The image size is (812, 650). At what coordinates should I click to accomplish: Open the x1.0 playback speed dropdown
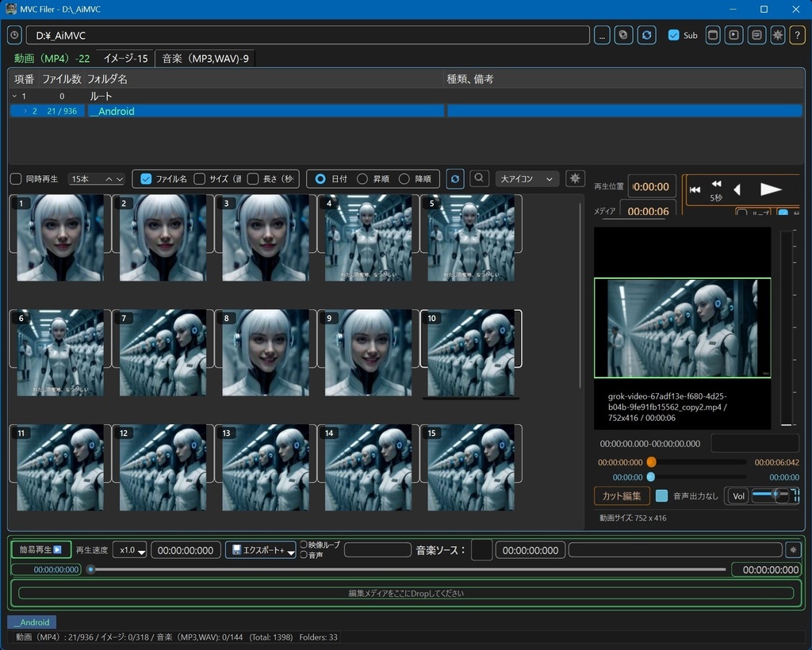(x=129, y=549)
